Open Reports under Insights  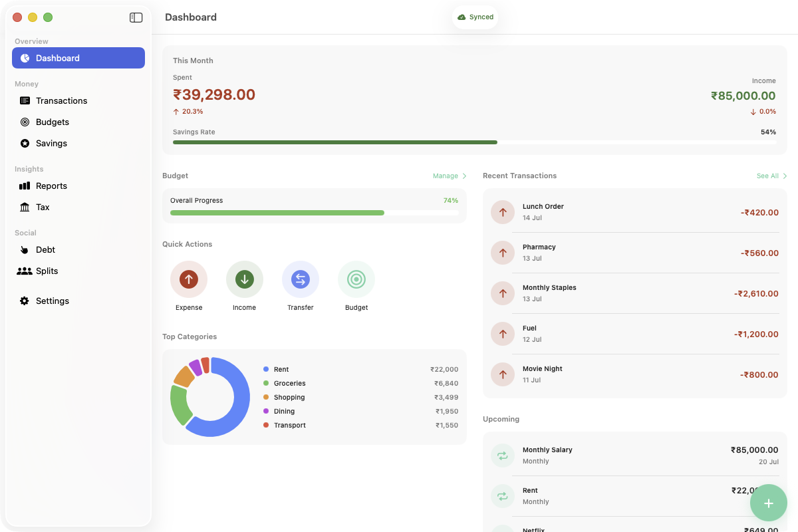click(78, 186)
